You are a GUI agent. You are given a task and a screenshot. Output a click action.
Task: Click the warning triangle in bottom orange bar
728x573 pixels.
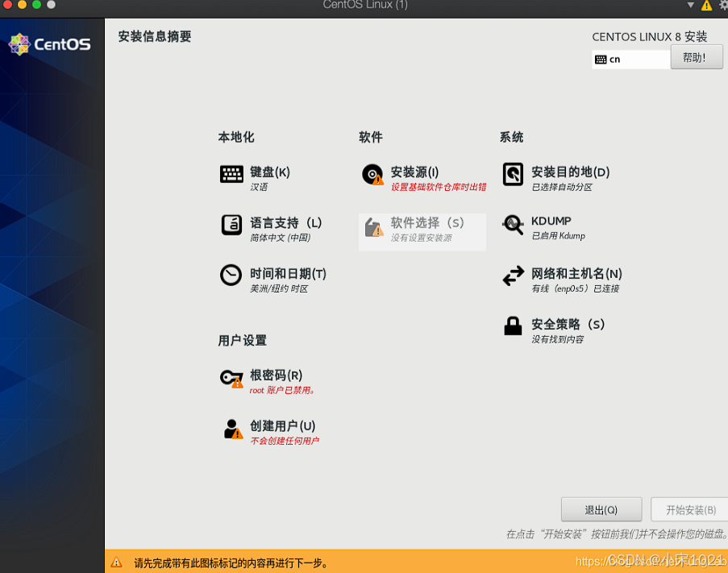pos(117,563)
